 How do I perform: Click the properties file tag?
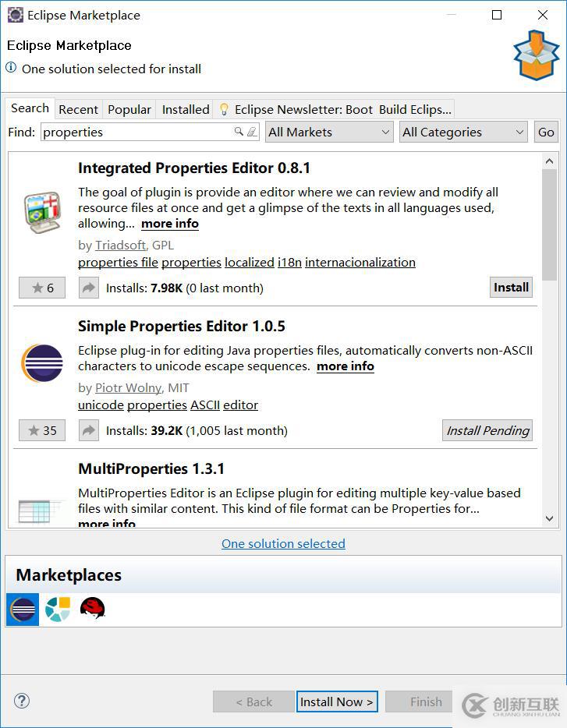click(x=118, y=263)
